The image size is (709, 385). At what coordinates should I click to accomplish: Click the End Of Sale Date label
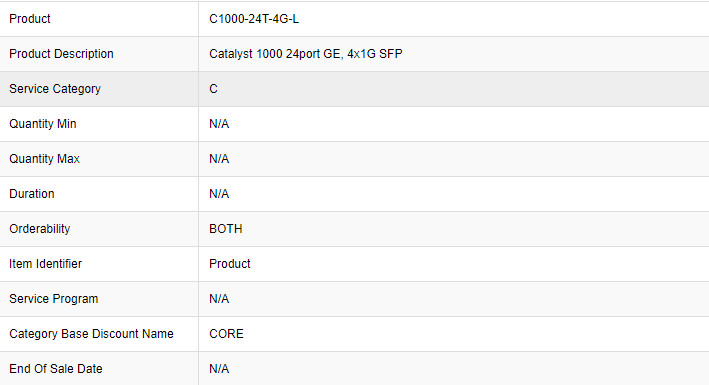[x=56, y=369]
